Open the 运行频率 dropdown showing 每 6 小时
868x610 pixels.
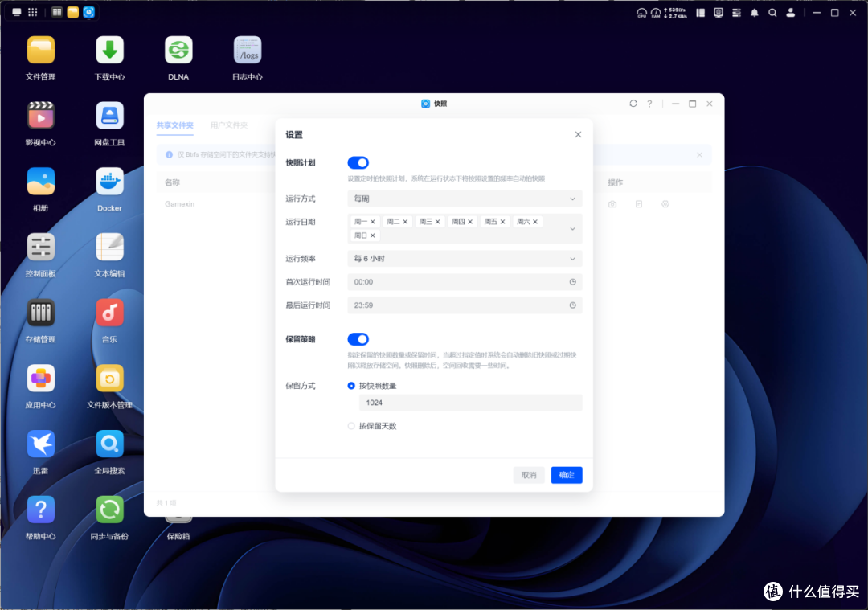[465, 259]
